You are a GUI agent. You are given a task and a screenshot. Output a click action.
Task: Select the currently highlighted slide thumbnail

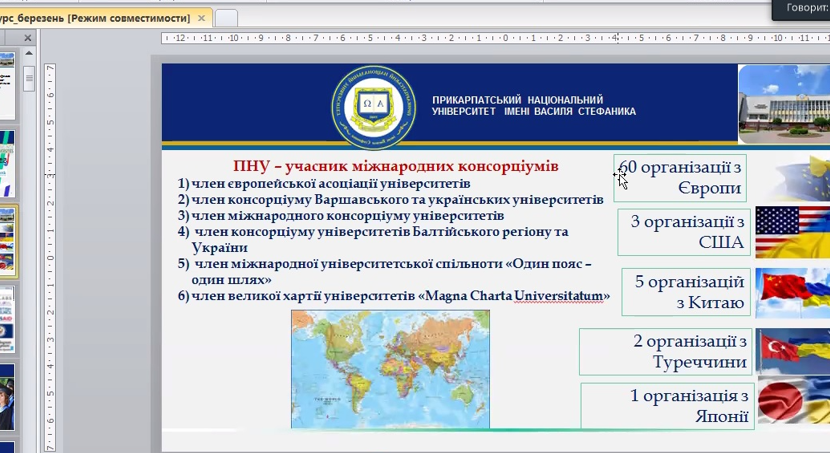coord(8,241)
